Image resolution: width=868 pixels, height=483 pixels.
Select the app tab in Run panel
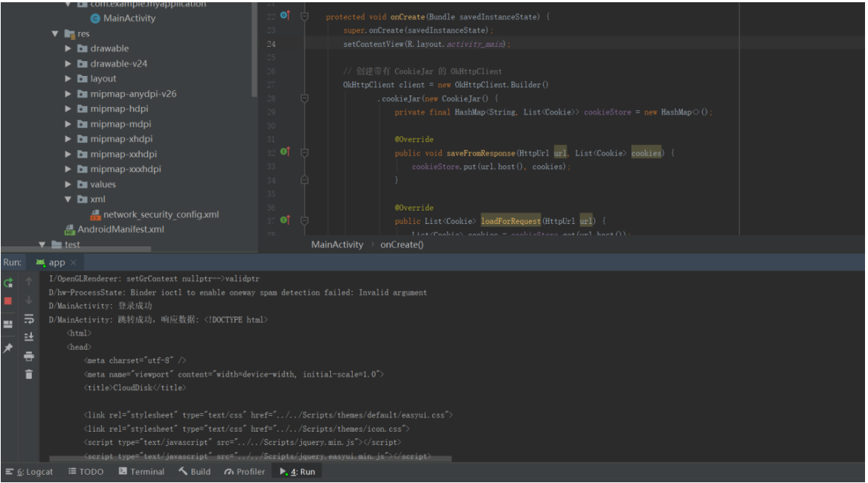(x=57, y=263)
